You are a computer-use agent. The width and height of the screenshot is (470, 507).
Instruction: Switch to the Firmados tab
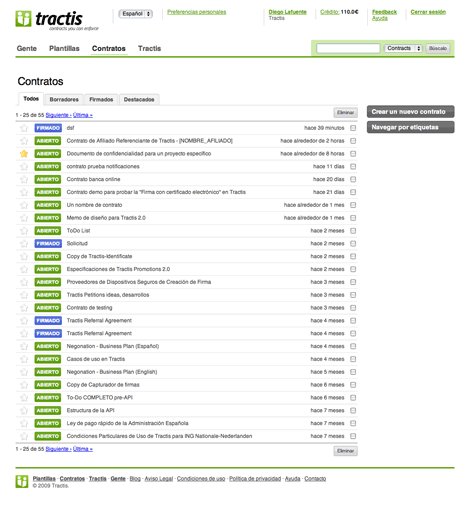coord(101,99)
